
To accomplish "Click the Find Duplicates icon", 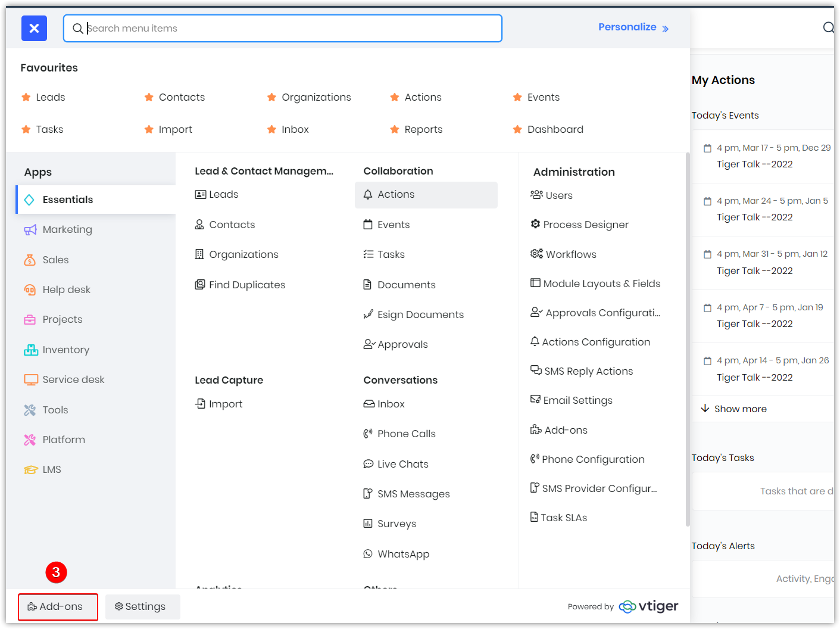I will coord(200,285).
